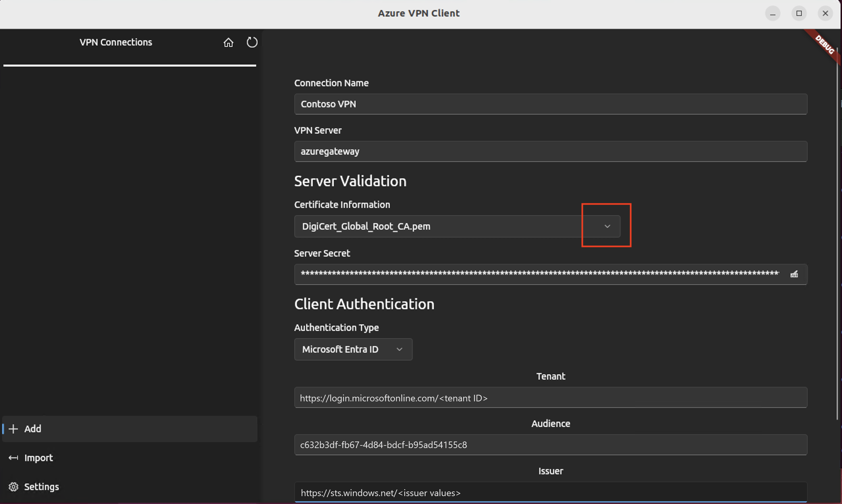Click the Settings gear icon
This screenshot has width=842, height=504.
point(13,487)
